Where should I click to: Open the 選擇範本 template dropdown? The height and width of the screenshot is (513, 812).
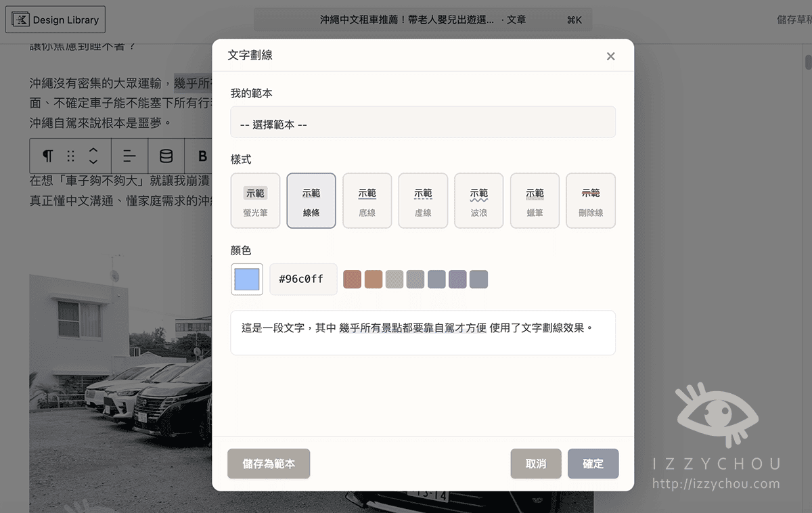coord(423,122)
